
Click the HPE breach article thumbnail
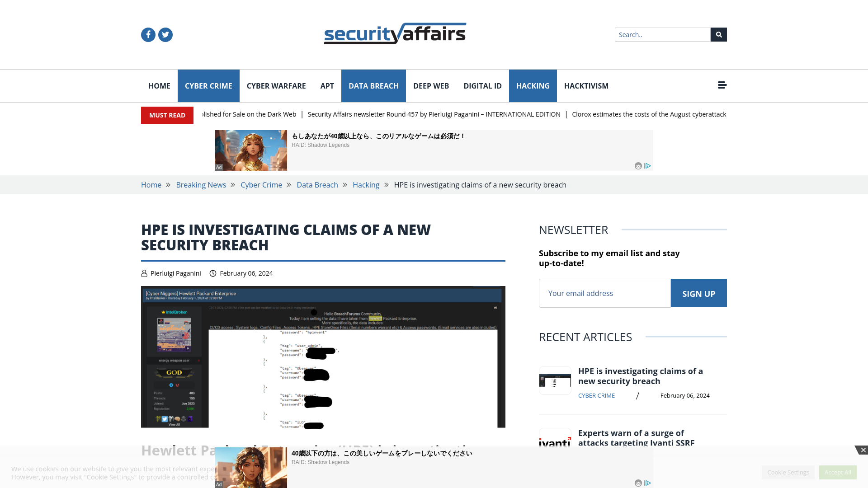[x=555, y=380]
